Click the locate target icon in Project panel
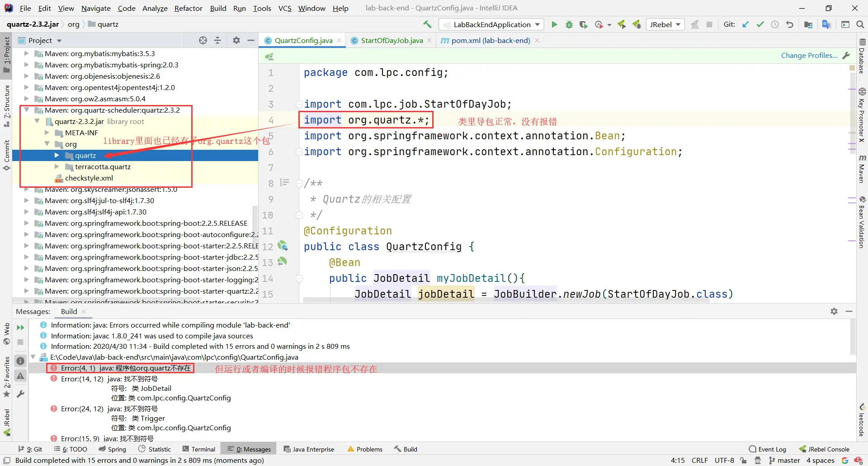The image size is (868, 466). [203, 40]
